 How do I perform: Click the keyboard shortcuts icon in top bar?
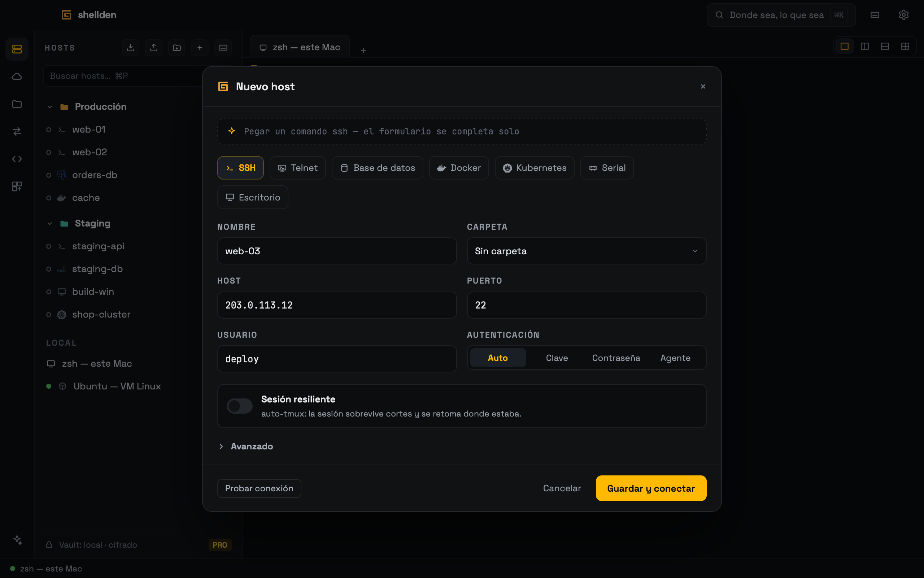click(x=875, y=15)
